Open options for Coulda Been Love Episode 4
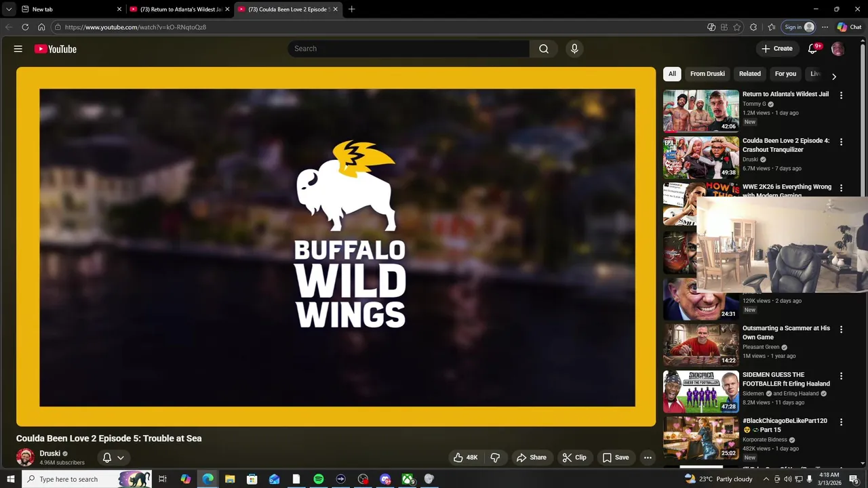 tap(841, 142)
